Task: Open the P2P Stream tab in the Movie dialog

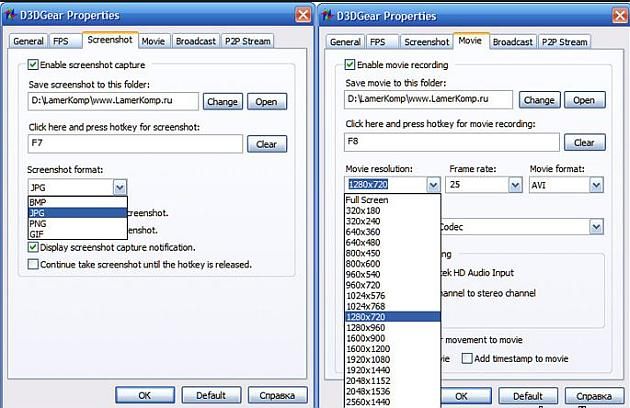Action: tap(564, 41)
